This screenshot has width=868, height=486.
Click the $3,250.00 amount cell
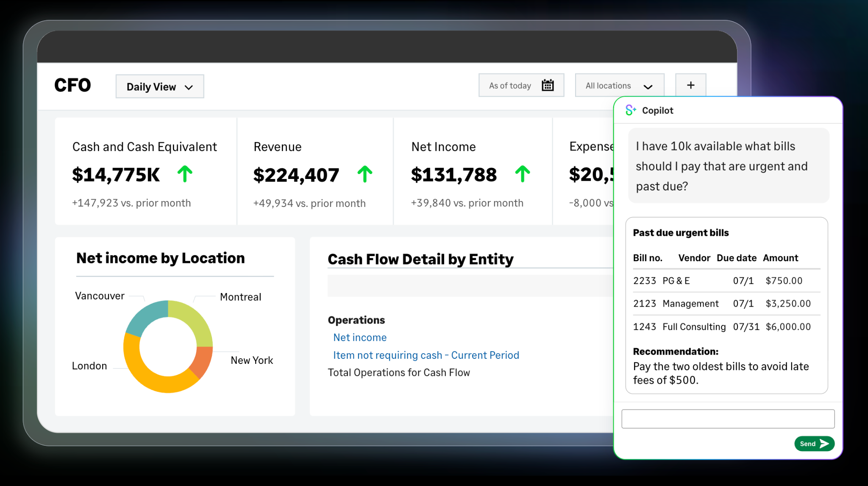pos(788,304)
